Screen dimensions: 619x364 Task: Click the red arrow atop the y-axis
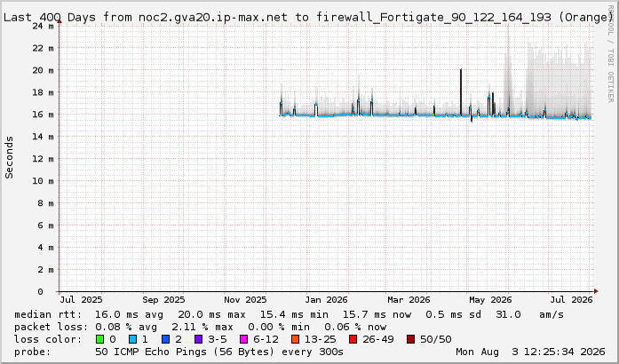[60, 21]
